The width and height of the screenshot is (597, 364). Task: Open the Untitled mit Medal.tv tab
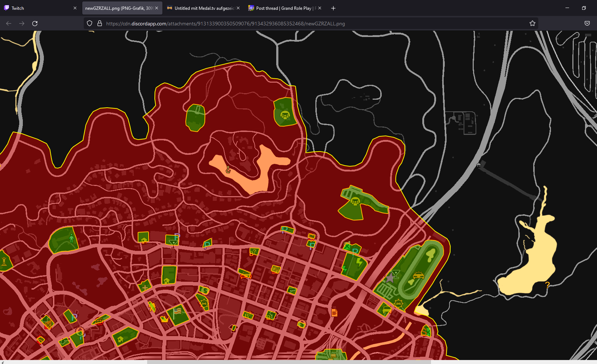pos(203,8)
